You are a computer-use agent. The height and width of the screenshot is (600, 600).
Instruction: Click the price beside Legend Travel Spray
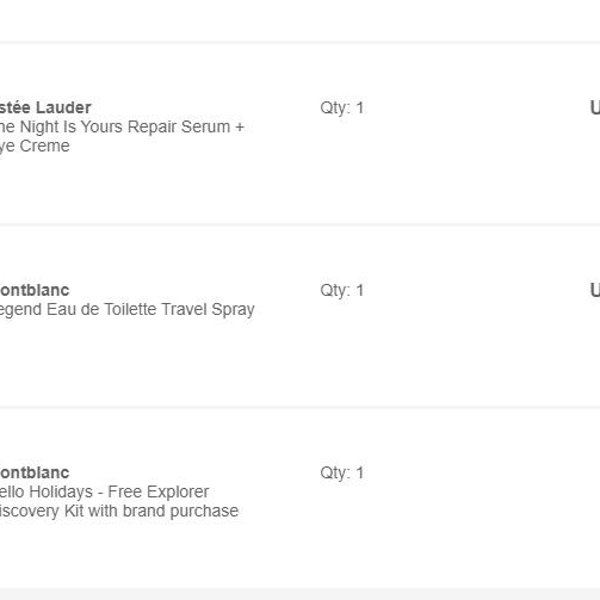click(595, 290)
